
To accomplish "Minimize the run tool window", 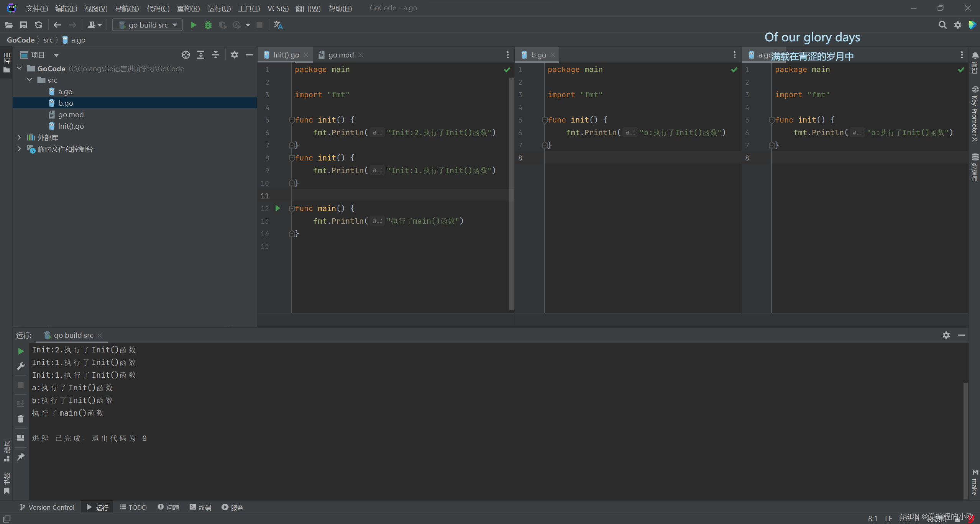I will (x=961, y=335).
